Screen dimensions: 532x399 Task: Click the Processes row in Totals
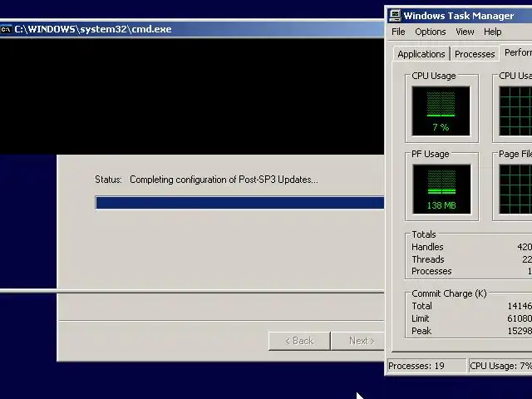(471, 271)
